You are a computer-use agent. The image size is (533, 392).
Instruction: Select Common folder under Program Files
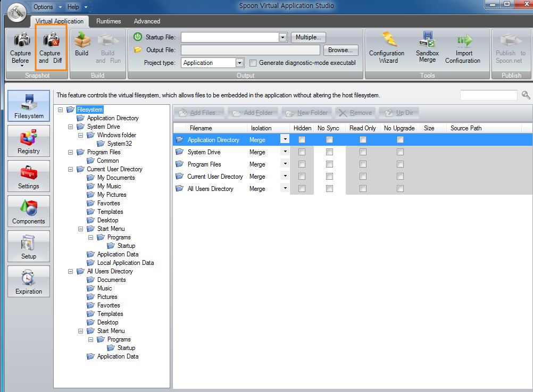click(108, 161)
